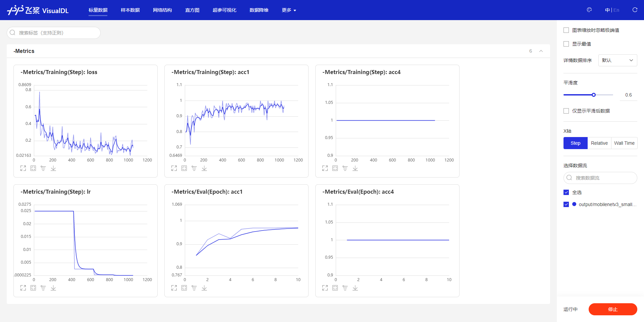Select Relative as X-axis
644x322 pixels.
pyautogui.click(x=599, y=143)
